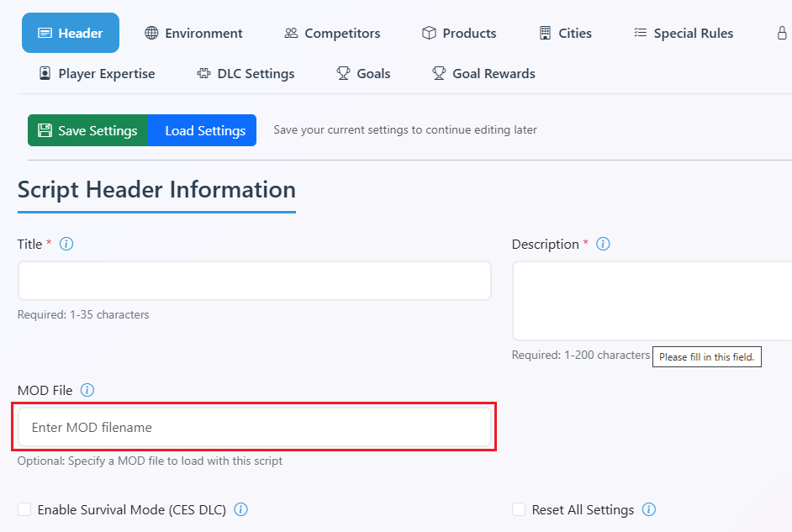Viewport: 792px width, 532px height.
Task: Click 'Save your current settings' helper text
Action: 405,129
